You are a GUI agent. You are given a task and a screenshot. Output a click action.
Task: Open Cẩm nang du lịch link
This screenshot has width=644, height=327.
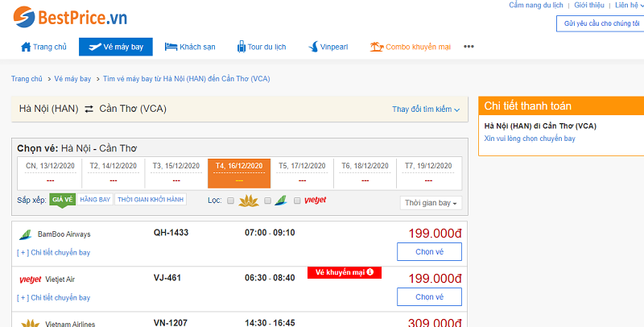[536, 6]
